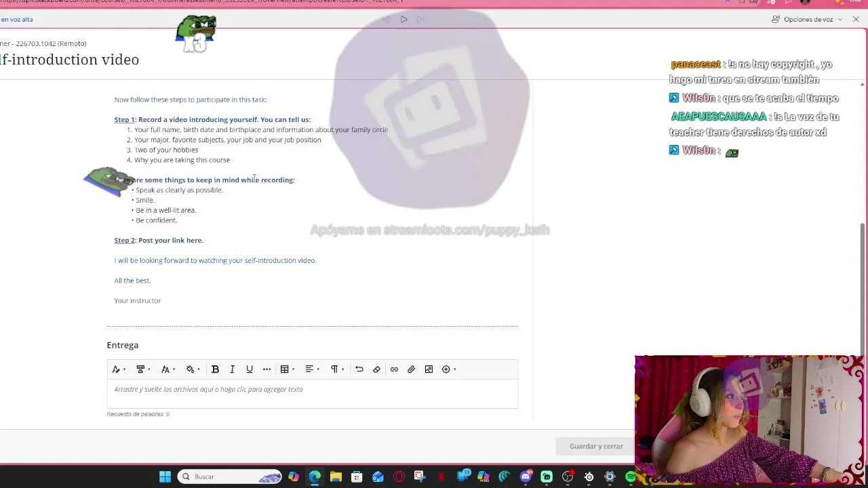Click the Guardar y cerrar button
The image size is (868, 488).
click(595, 446)
